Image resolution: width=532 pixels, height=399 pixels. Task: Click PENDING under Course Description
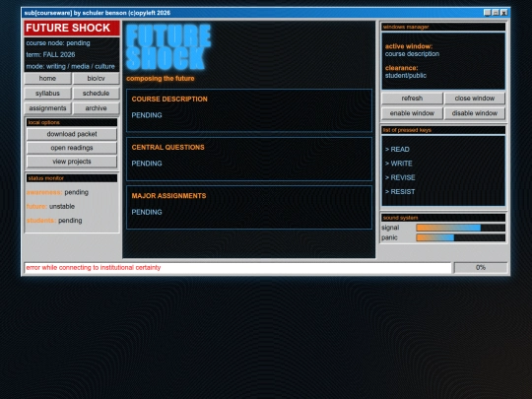[x=147, y=115]
